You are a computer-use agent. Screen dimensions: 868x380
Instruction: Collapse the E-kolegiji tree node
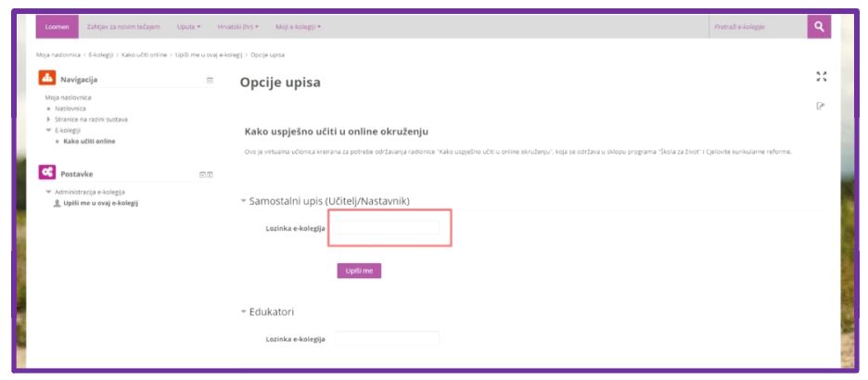pos(48,130)
